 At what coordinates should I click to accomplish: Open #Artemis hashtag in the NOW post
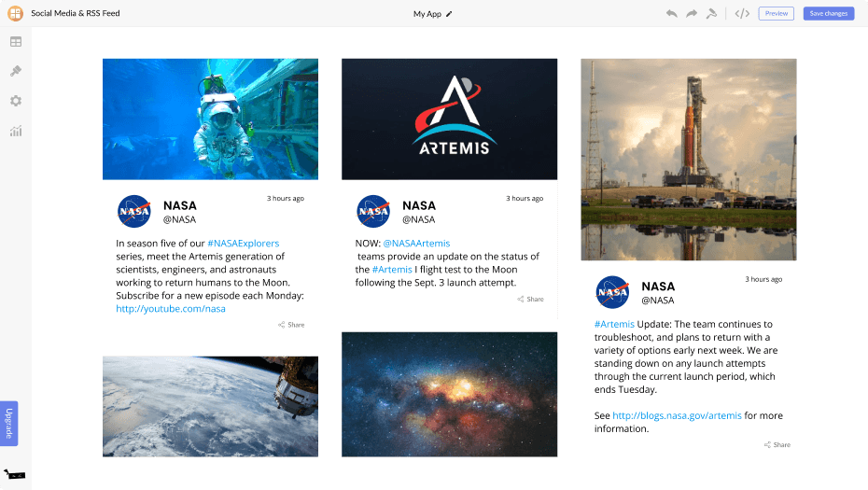(392, 270)
